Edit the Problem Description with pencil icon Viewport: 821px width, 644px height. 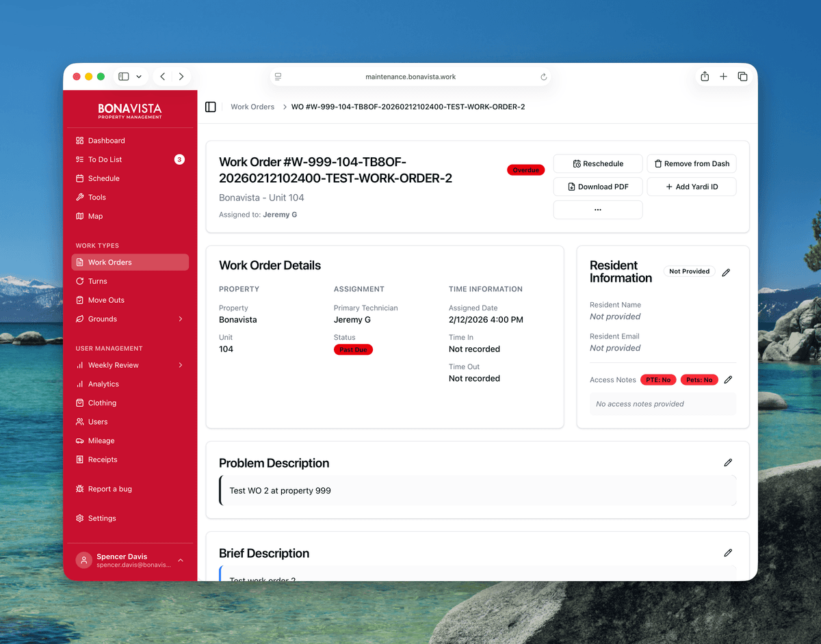tap(728, 463)
